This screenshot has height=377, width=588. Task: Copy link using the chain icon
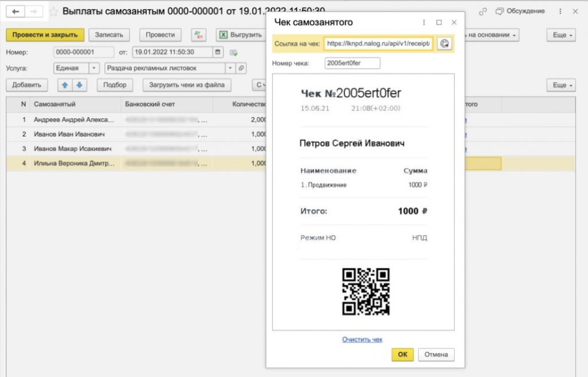[x=482, y=11]
